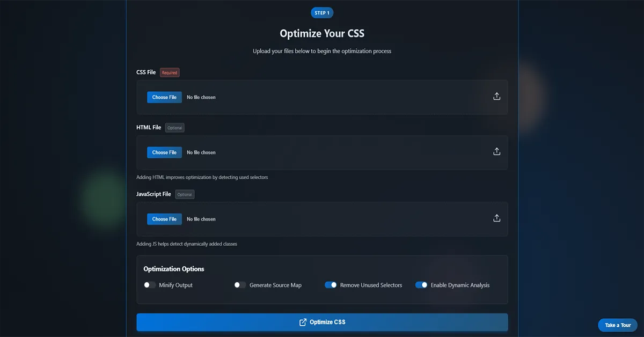Click hint text "Adding JS helps detect dynamically added classes"
Screen dimensions: 644x337
[187, 244]
